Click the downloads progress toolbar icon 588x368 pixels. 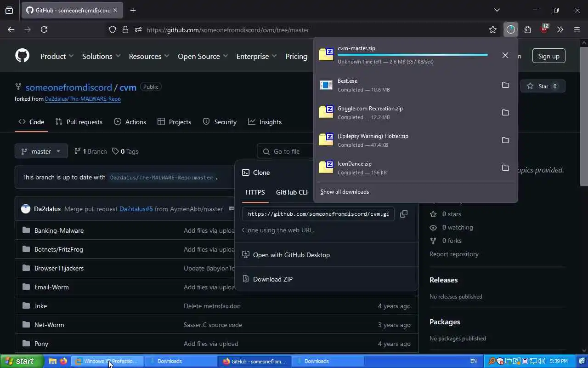click(511, 29)
